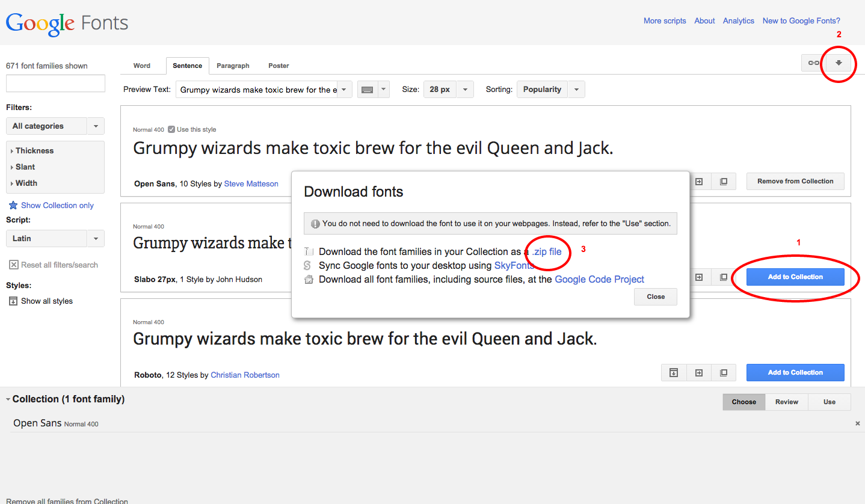Screen dimensions: 865x504
Task: Click the .zip file download link
Action: [x=547, y=251]
